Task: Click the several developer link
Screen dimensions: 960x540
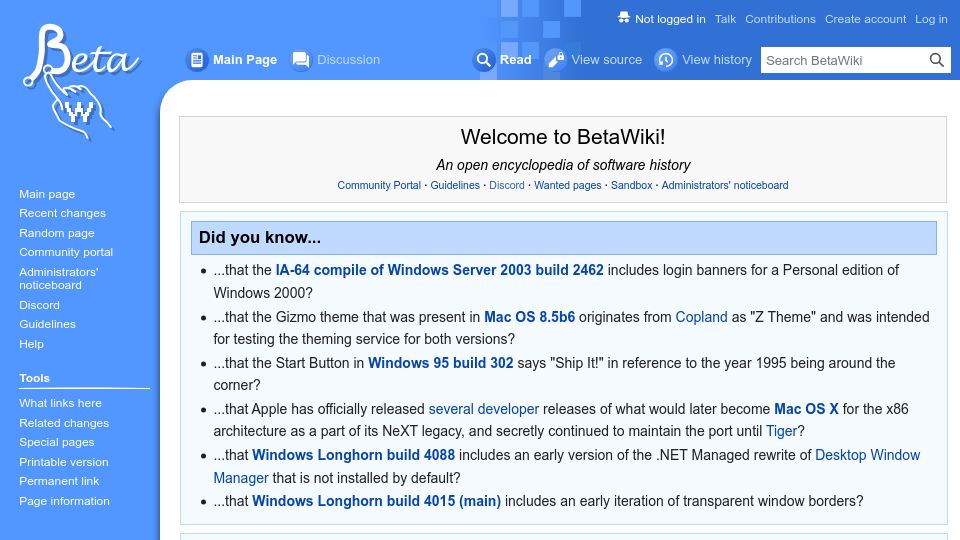Action: tap(484, 409)
